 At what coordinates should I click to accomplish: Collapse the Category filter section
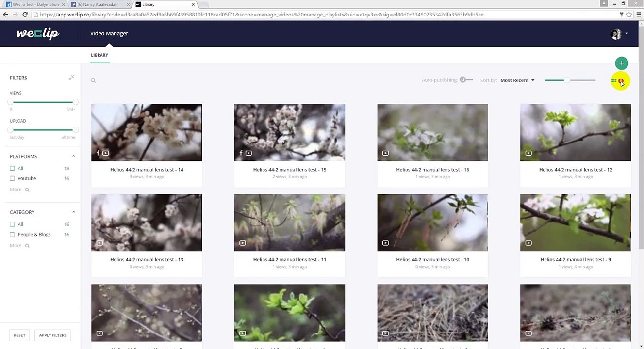[x=74, y=212]
